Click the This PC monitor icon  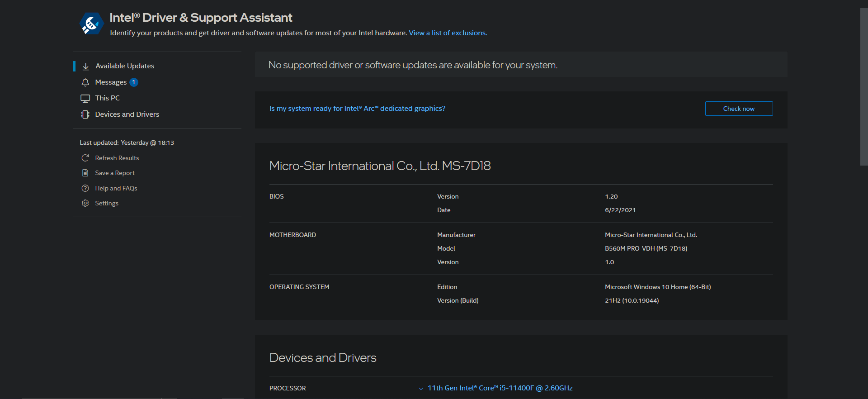click(85, 98)
